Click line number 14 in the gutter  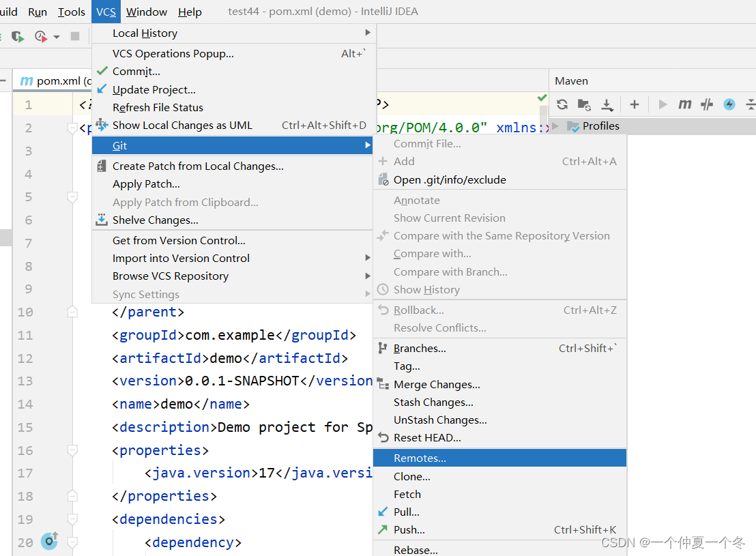pos(25,404)
